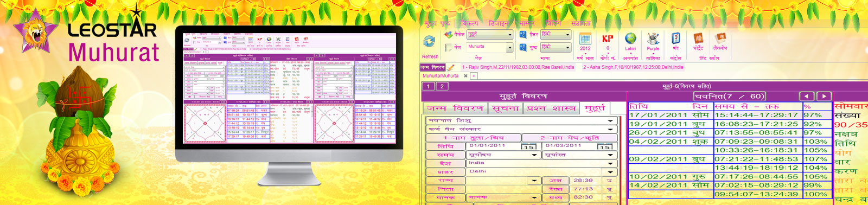Open the मुख्य पृष्ठ menu tab
868x205 pixels.
pyautogui.click(x=438, y=23)
